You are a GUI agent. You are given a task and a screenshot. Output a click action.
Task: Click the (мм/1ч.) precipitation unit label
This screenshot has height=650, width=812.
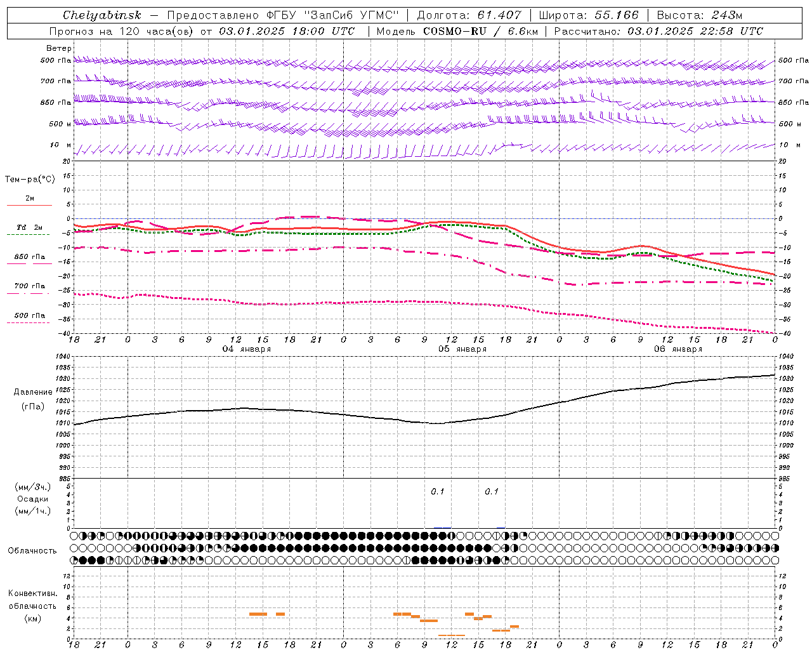pos(33,511)
